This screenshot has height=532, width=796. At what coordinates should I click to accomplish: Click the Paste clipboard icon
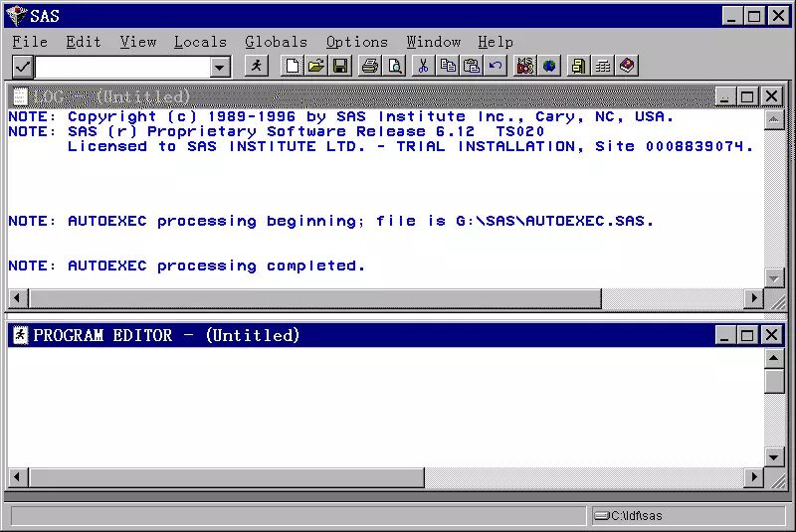(x=472, y=66)
